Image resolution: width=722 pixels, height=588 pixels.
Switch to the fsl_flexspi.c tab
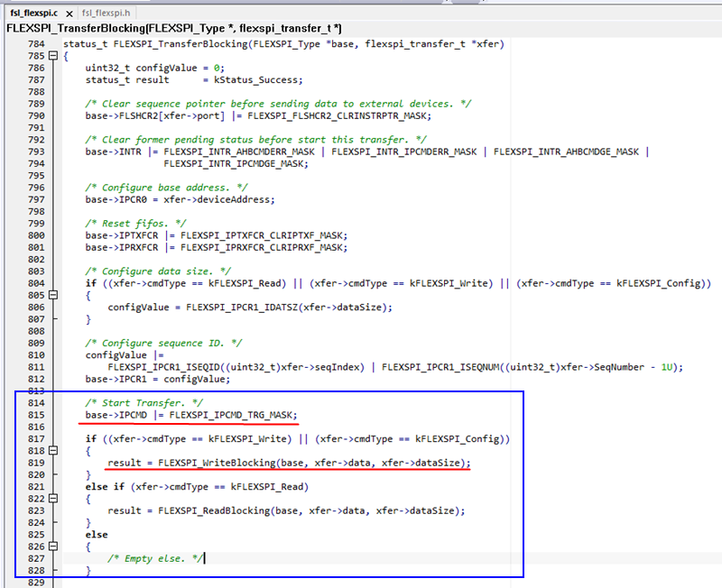(33, 14)
